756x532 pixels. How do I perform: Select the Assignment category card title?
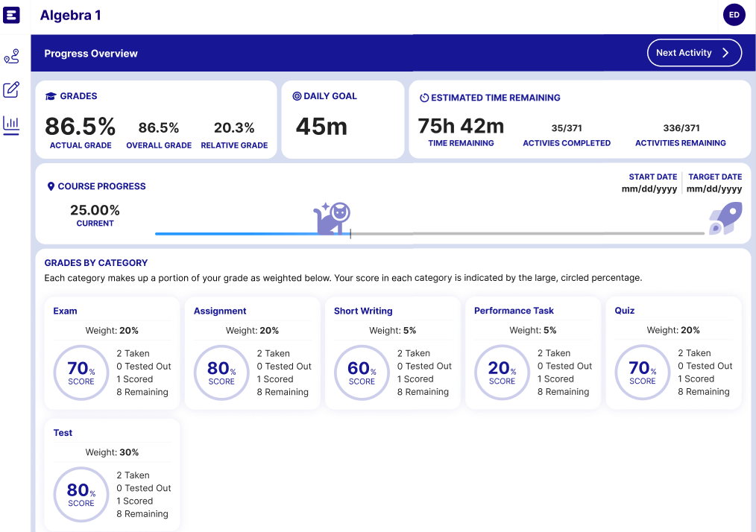[x=220, y=311]
